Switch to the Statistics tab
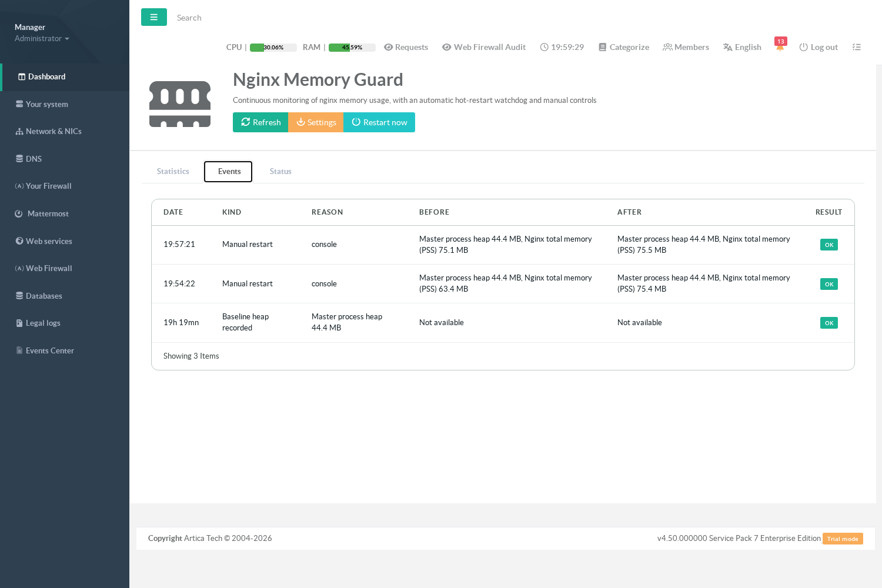Screen dimensions: 882x588 coord(173,172)
